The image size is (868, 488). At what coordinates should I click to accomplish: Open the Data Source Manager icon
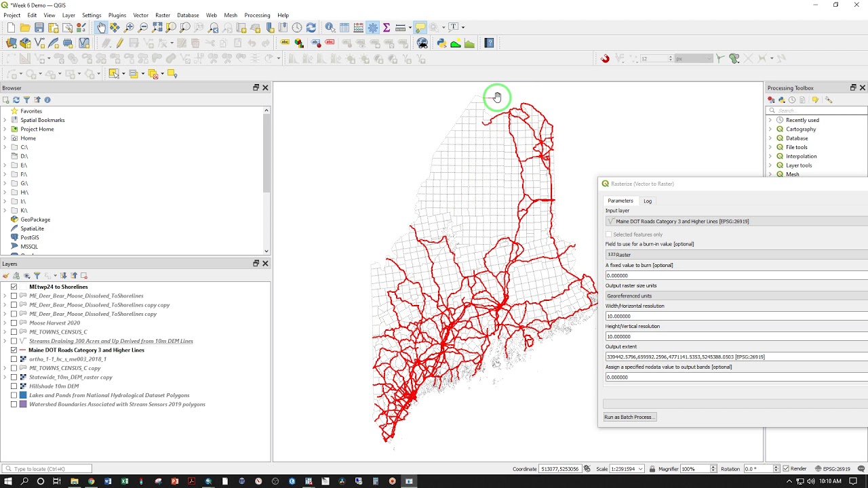point(12,43)
